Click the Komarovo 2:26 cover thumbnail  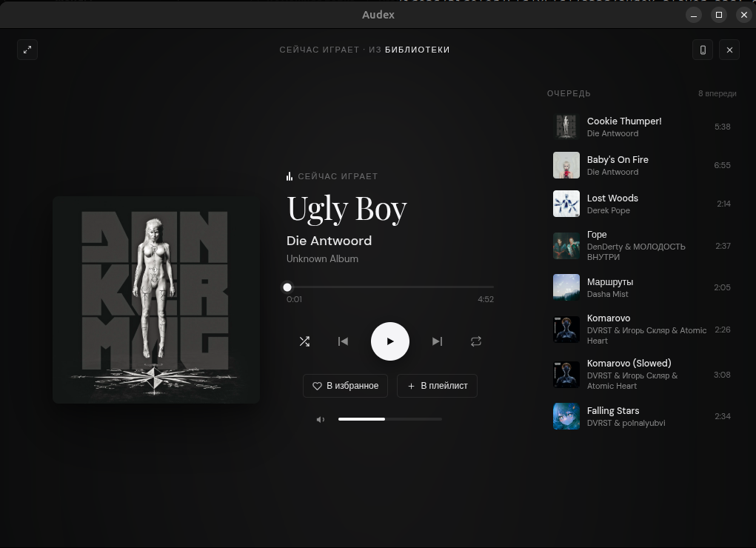coord(566,330)
